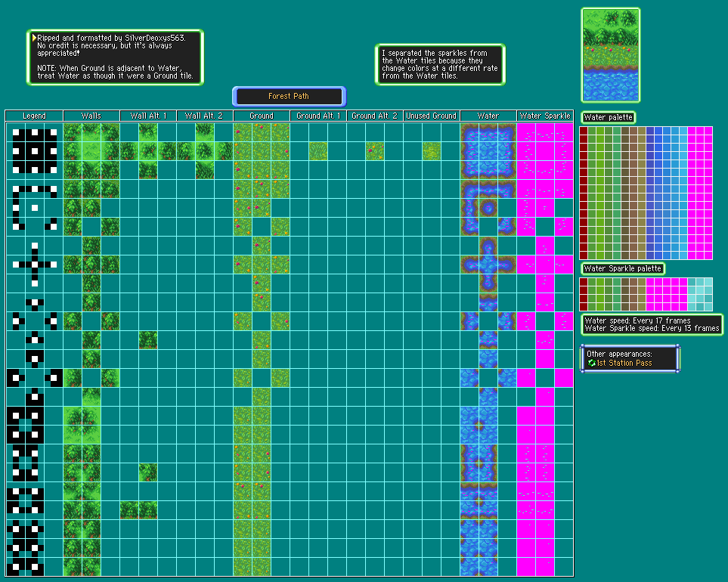Click the Wall Alt. 1 column header
Screen dimensions: 728x582
(148, 116)
